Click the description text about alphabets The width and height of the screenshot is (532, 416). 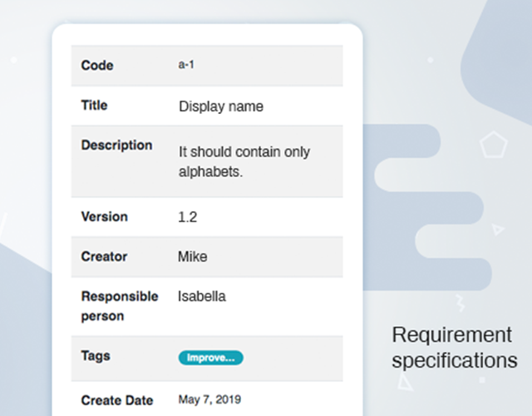click(244, 161)
